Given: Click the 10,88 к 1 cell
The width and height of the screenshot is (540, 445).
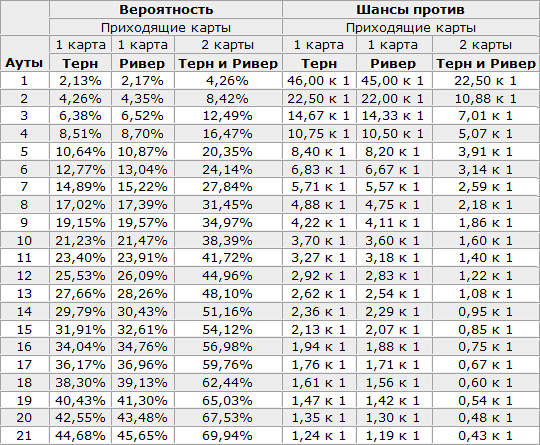Looking at the screenshot, I should (485, 99).
